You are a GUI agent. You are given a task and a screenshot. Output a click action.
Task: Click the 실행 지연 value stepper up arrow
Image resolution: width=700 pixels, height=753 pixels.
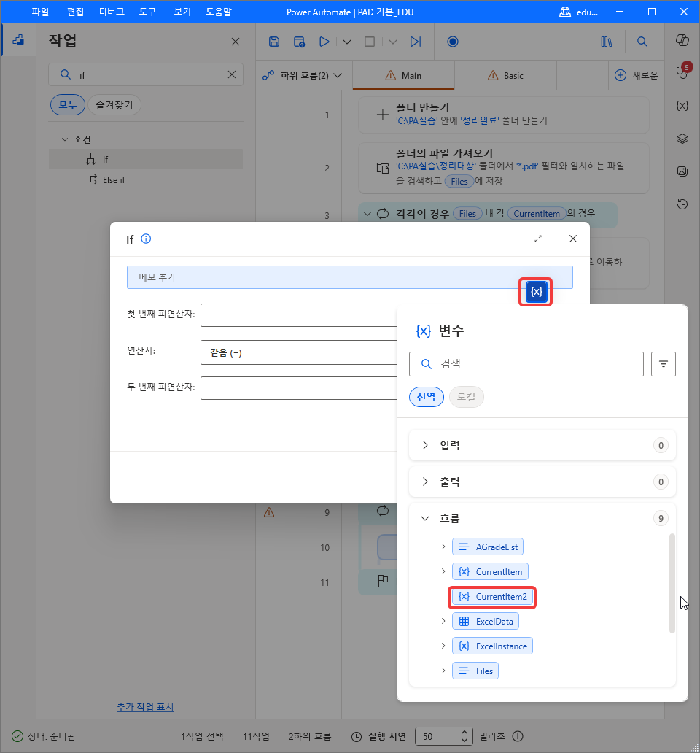(x=464, y=733)
